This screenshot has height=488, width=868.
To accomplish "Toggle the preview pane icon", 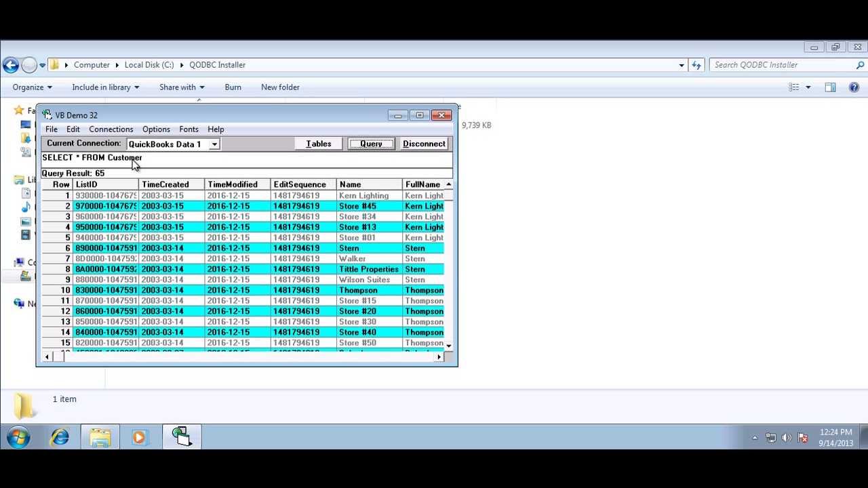I will point(830,87).
